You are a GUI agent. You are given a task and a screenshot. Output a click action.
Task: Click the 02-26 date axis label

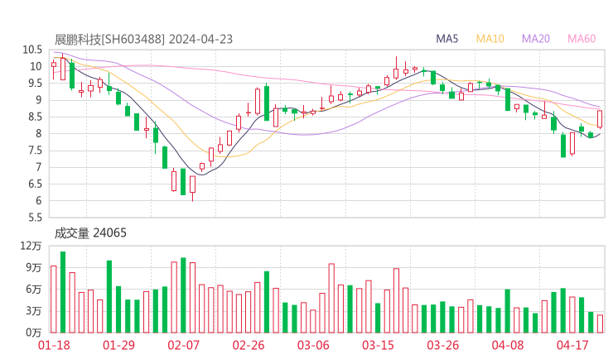(249, 345)
